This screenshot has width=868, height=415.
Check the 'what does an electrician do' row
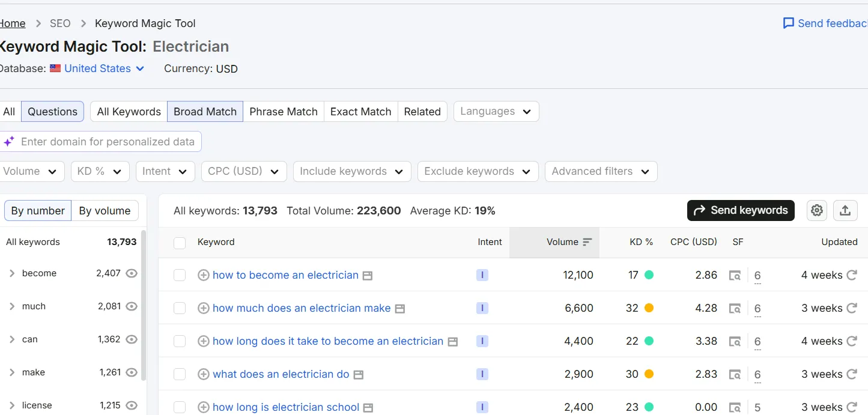tap(180, 374)
